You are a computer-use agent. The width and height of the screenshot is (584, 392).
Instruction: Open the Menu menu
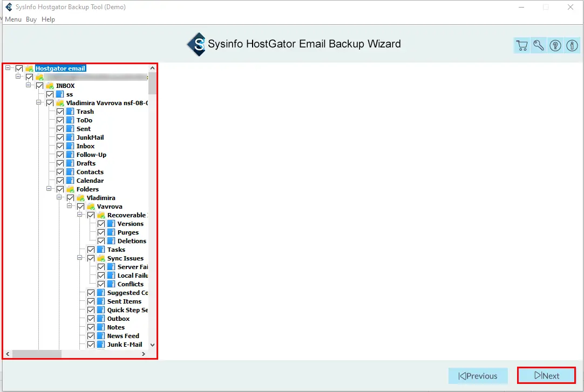click(13, 19)
